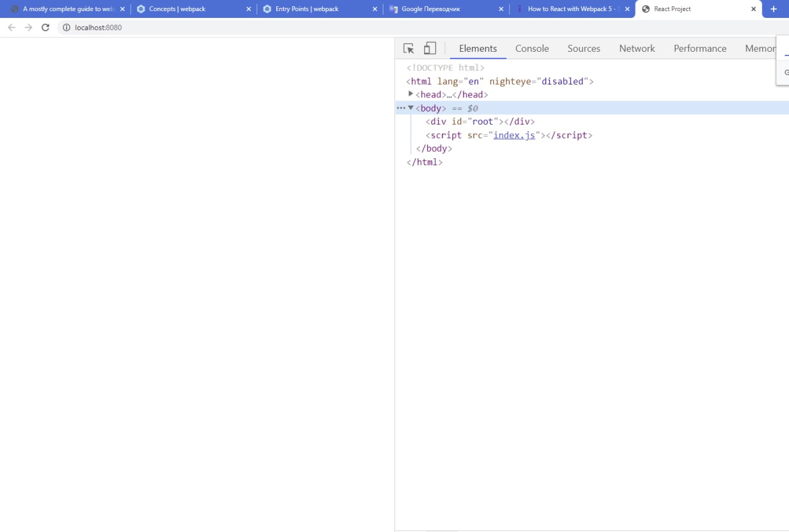Close the Entry Points | webpack tab
This screenshot has height=532, width=789.
[374, 9]
